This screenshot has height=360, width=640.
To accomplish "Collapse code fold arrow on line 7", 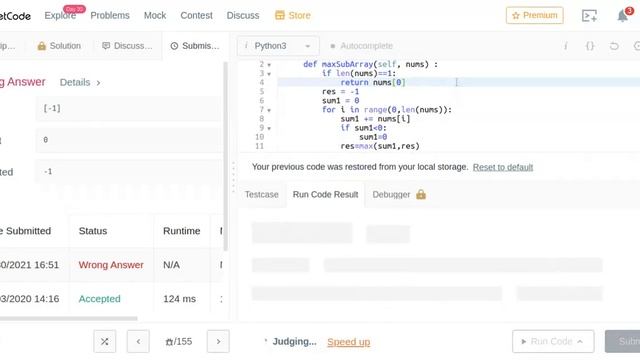I will coord(269,110).
